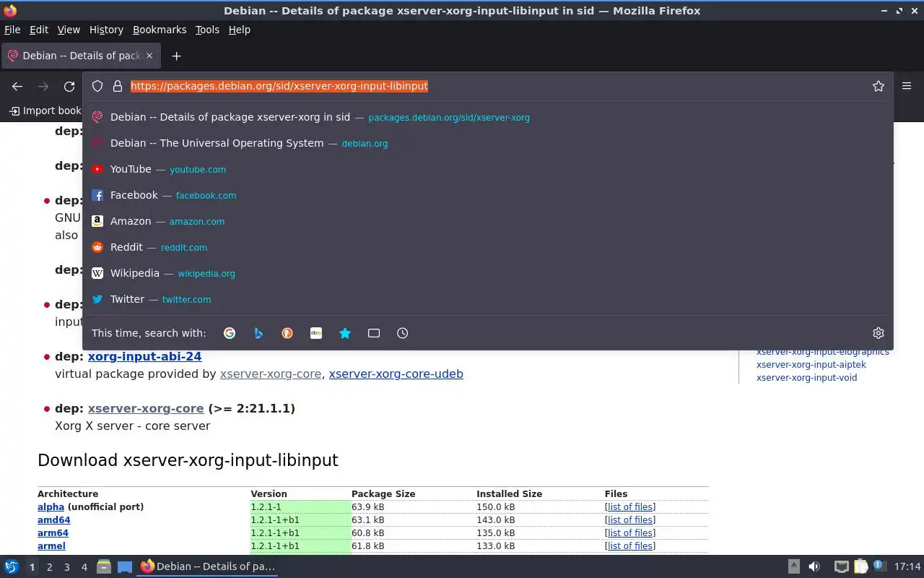Open the armel architecture download link
The image size is (924, 578).
coord(51,545)
